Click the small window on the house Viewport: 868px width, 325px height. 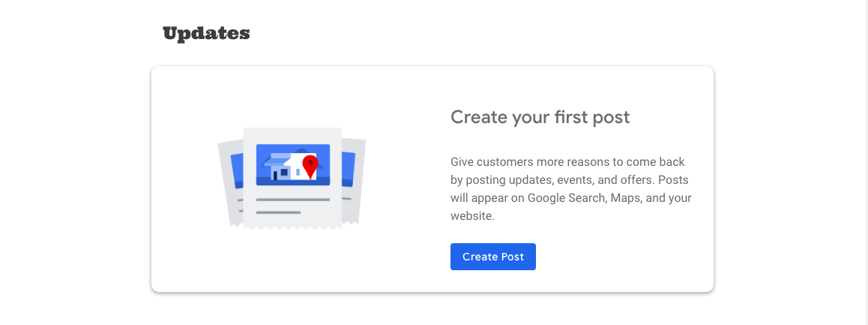[284, 173]
